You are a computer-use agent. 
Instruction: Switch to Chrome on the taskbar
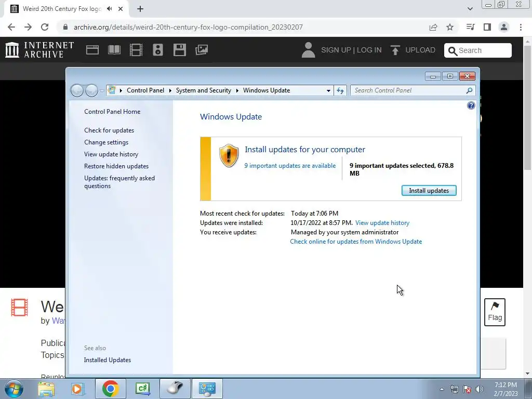point(110,389)
